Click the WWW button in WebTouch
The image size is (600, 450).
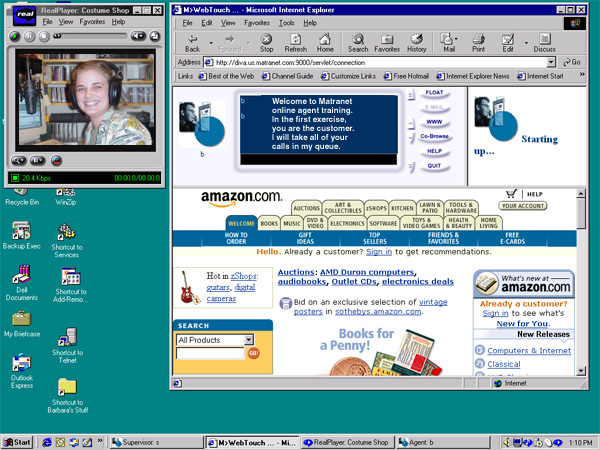(434, 122)
